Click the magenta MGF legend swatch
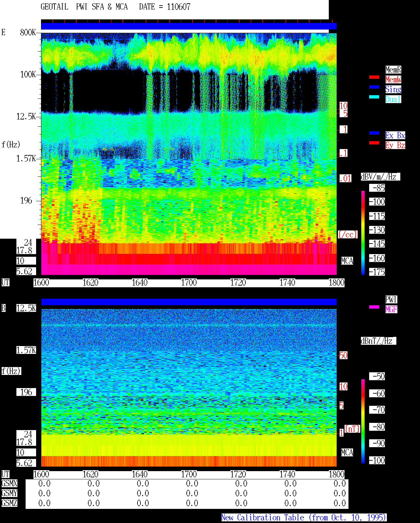The height and width of the screenshot is (523, 420). click(374, 307)
